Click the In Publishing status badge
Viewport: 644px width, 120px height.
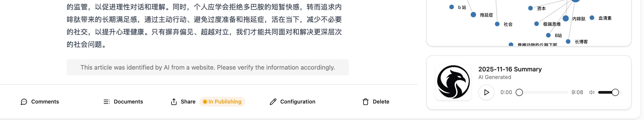[222, 102]
